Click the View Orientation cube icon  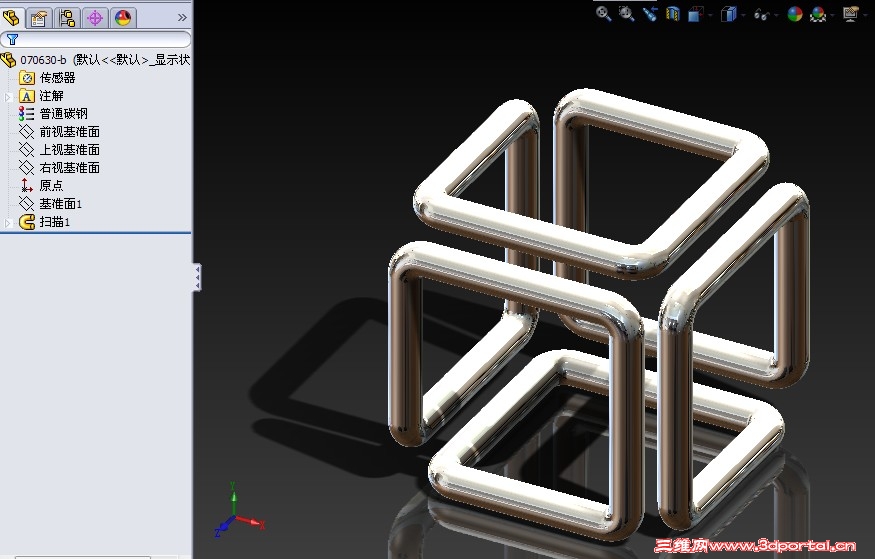(695, 14)
